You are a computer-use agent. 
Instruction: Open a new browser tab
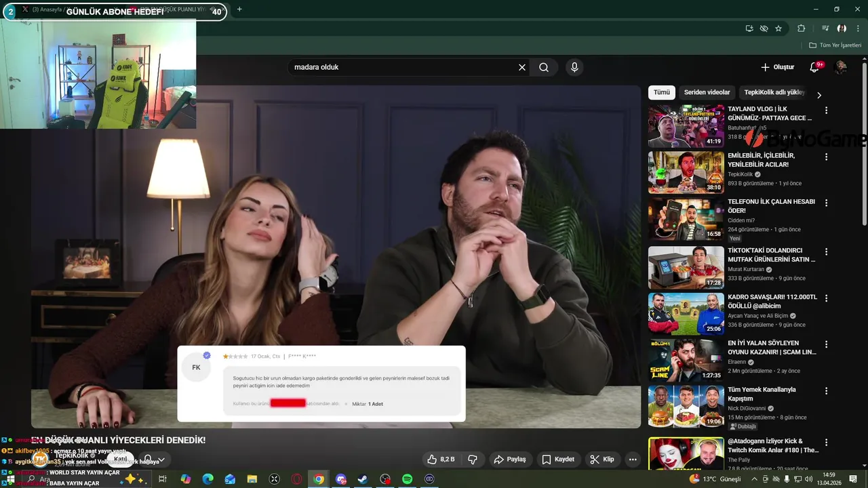(x=239, y=9)
